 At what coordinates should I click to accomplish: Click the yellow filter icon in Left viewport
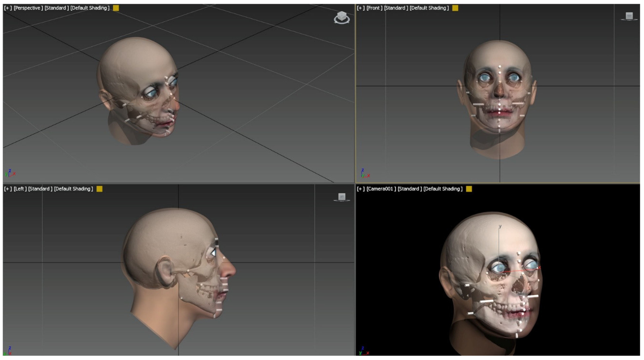[99, 189]
